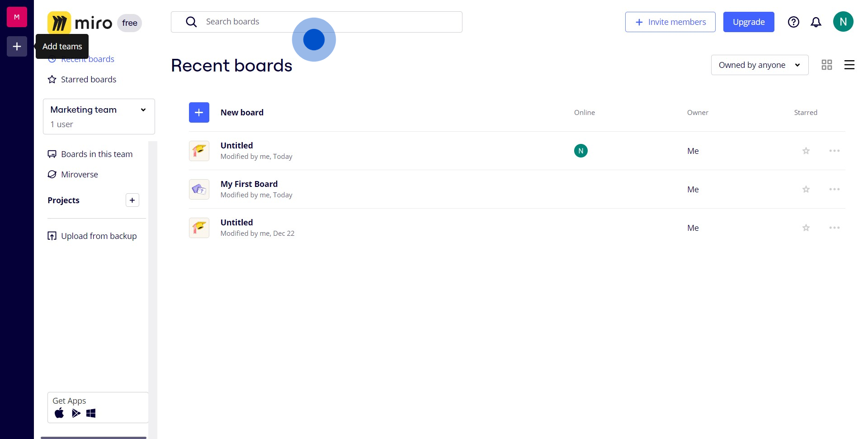Viewport: 868px width, 439px height.
Task: Go to Starred boards
Action: 88,80
